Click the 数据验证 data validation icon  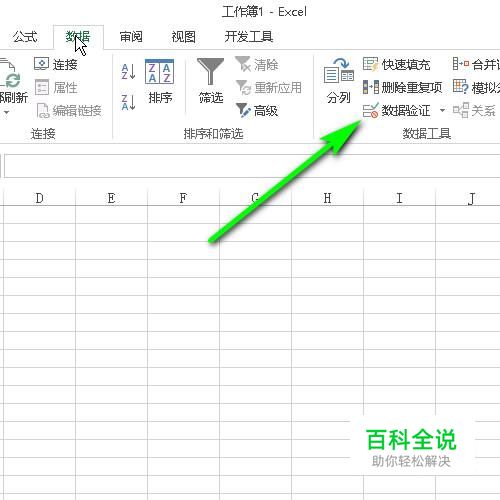point(370,110)
